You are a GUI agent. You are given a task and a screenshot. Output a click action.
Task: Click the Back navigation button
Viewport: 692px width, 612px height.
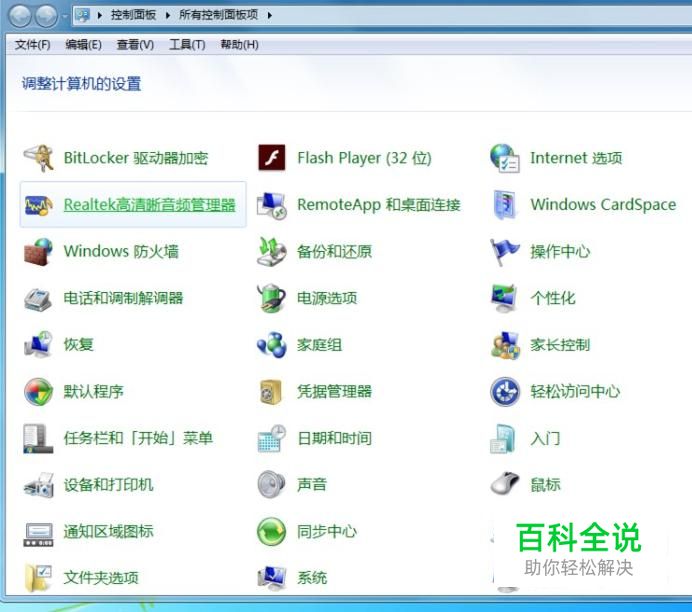[x=20, y=16]
